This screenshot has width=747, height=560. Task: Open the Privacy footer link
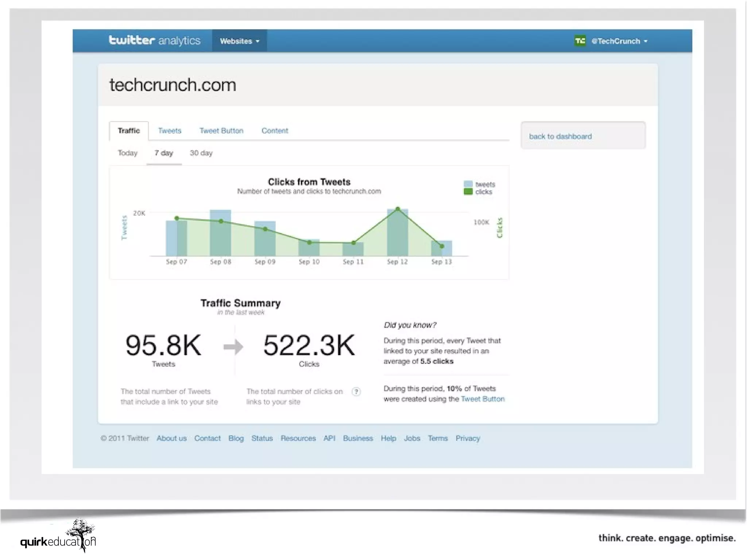468,438
